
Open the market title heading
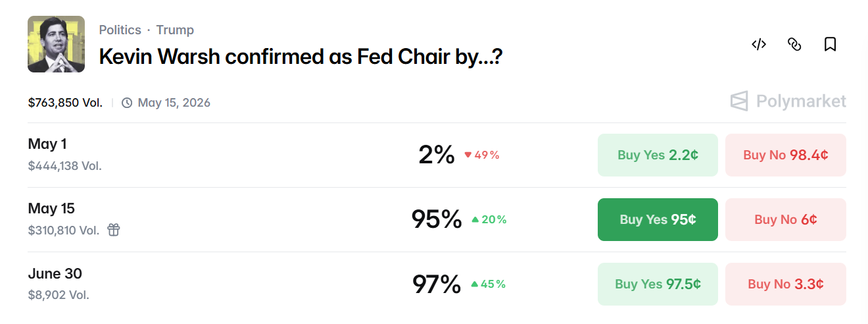pos(301,57)
